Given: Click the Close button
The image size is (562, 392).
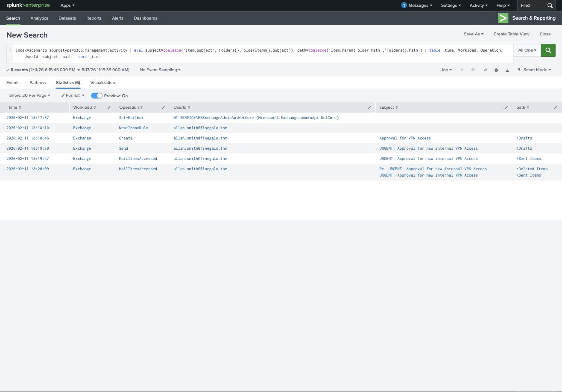Looking at the screenshot, I should coord(545,34).
